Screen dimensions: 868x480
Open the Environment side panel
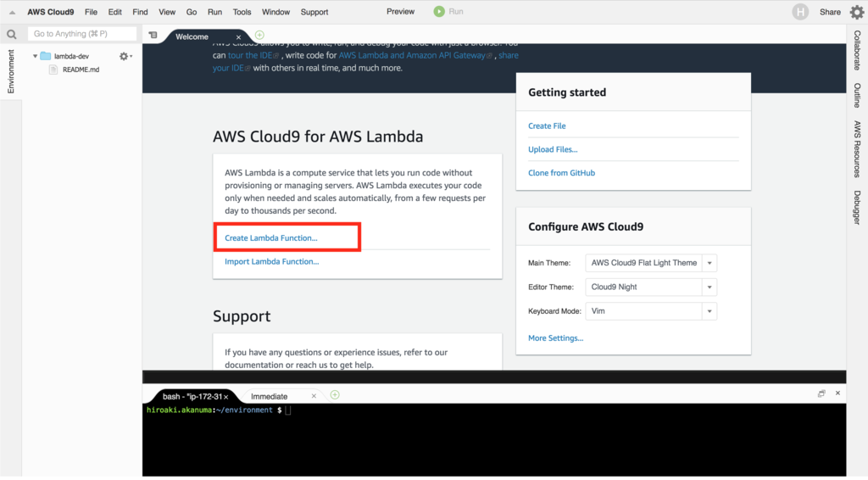coord(10,71)
